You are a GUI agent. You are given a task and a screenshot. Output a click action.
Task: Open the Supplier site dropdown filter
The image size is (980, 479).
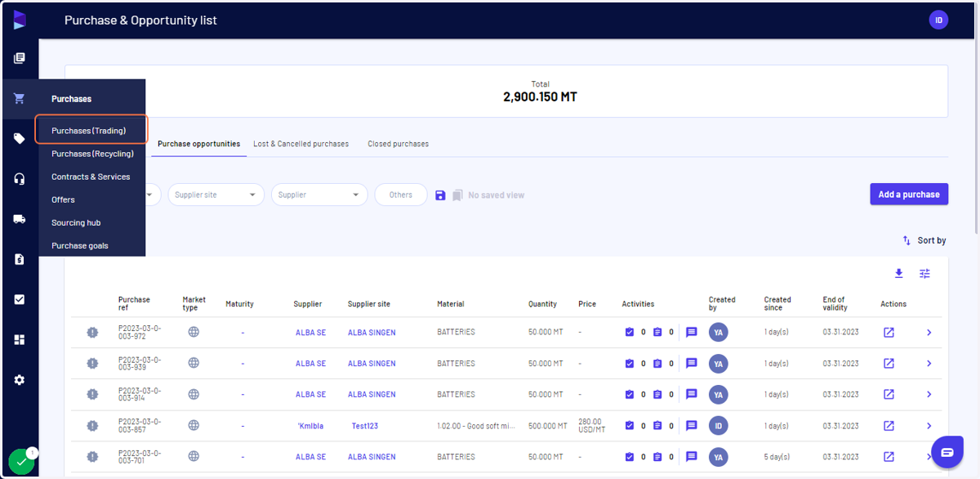pyautogui.click(x=216, y=195)
